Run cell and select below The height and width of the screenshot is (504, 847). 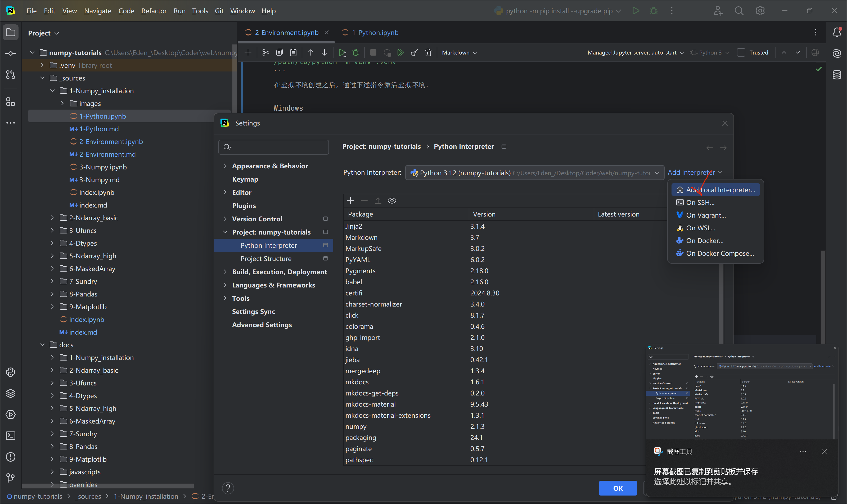pyautogui.click(x=342, y=52)
